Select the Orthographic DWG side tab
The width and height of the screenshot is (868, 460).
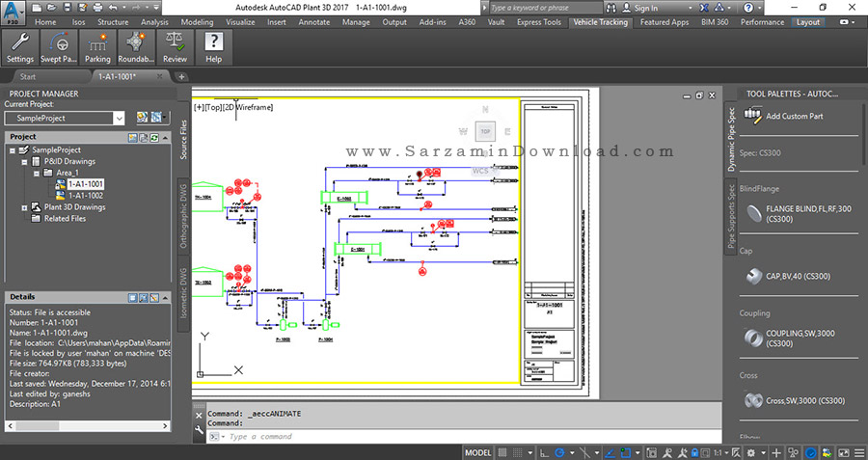click(183, 216)
